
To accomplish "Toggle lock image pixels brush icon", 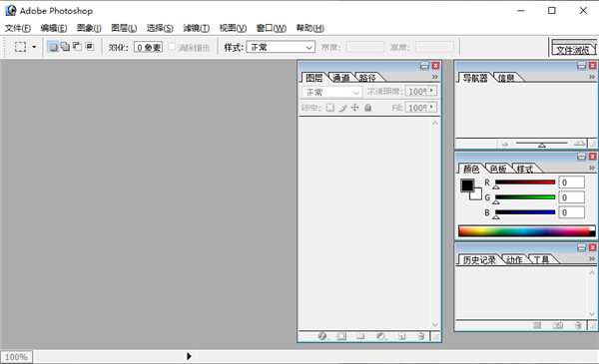I will [x=342, y=108].
